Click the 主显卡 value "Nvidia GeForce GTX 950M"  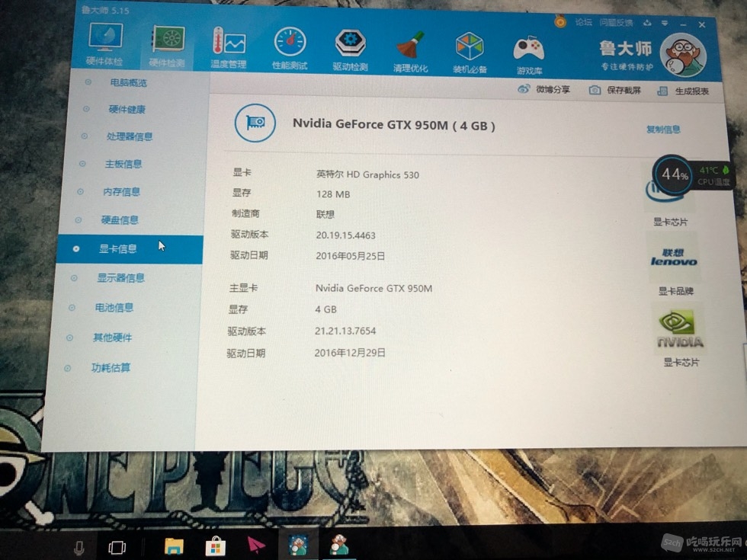(373, 288)
